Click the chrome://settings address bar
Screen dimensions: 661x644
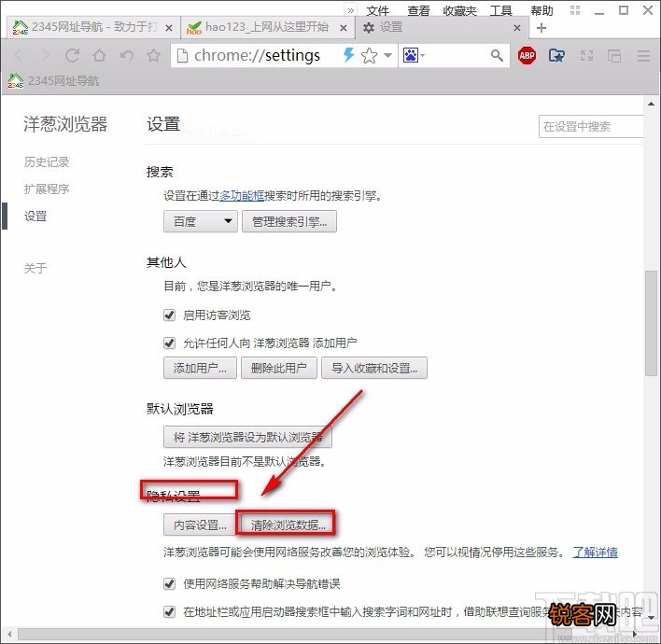tap(257, 55)
